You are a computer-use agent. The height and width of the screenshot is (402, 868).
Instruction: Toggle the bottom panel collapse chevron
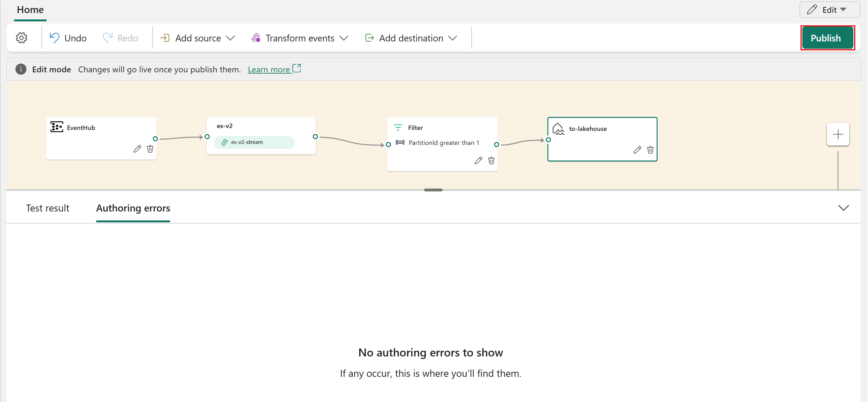[x=844, y=208]
